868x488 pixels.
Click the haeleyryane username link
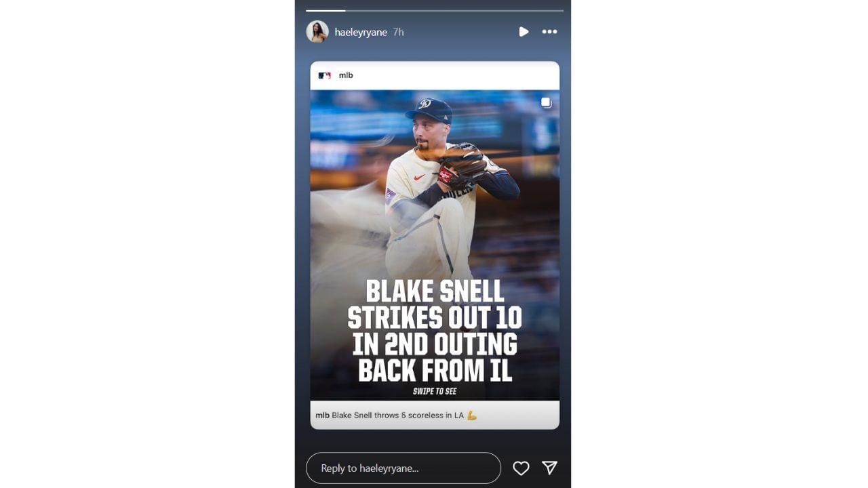[x=361, y=32]
